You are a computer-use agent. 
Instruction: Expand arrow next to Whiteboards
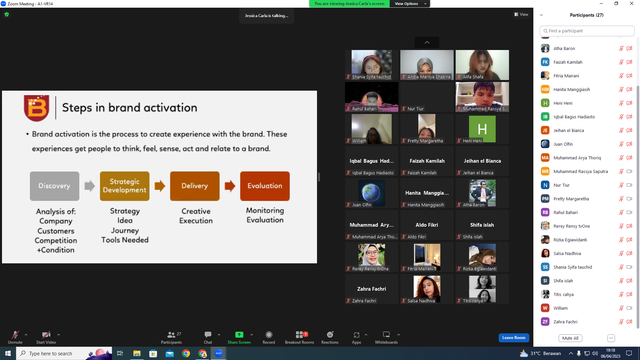(x=398, y=335)
